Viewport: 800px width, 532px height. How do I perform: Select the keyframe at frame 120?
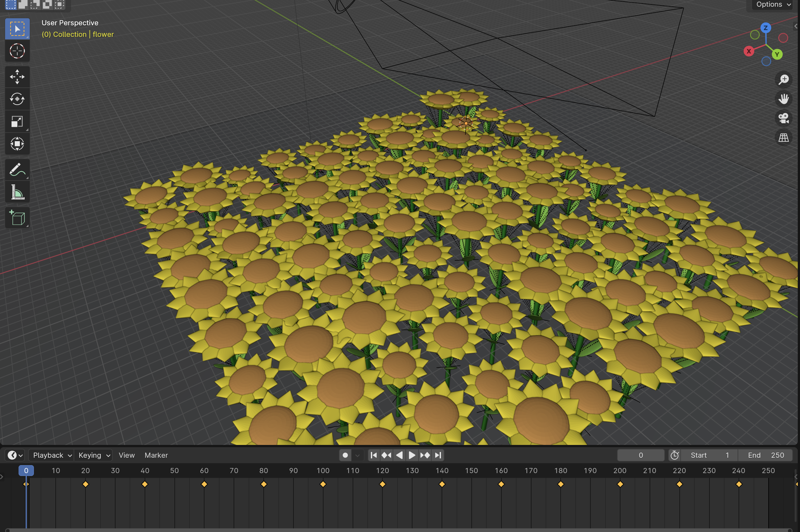click(382, 484)
